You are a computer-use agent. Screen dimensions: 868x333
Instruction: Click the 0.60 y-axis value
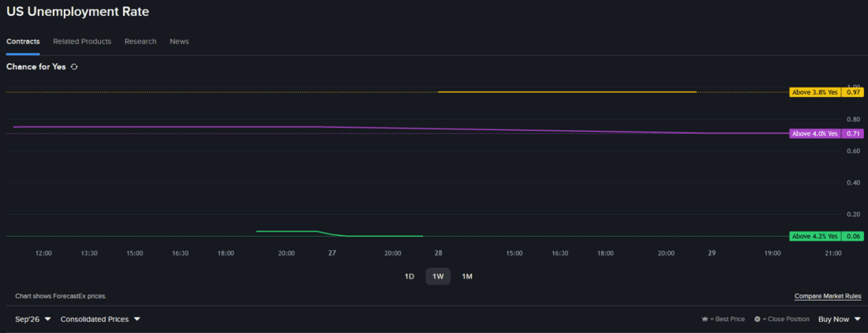[x=853, y=151]
